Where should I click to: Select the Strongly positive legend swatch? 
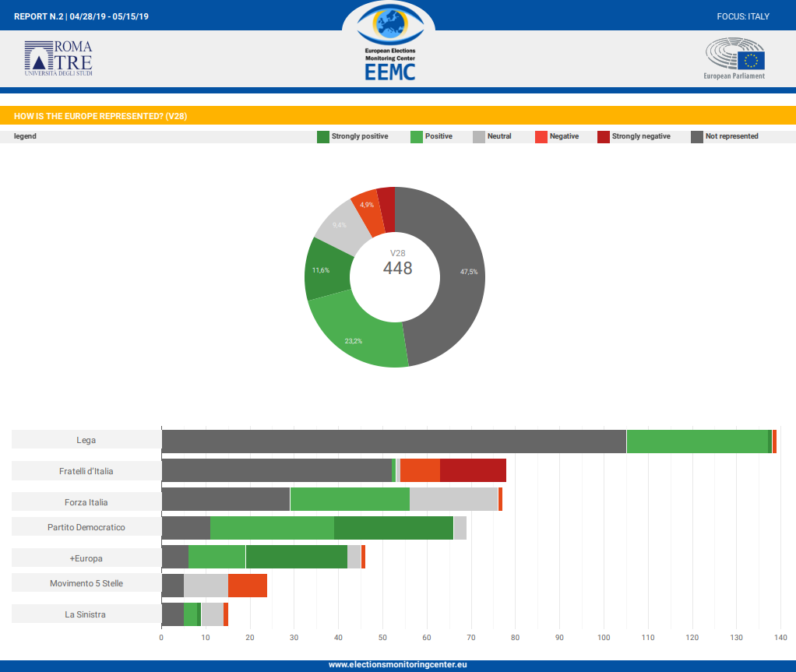[323, 136]
